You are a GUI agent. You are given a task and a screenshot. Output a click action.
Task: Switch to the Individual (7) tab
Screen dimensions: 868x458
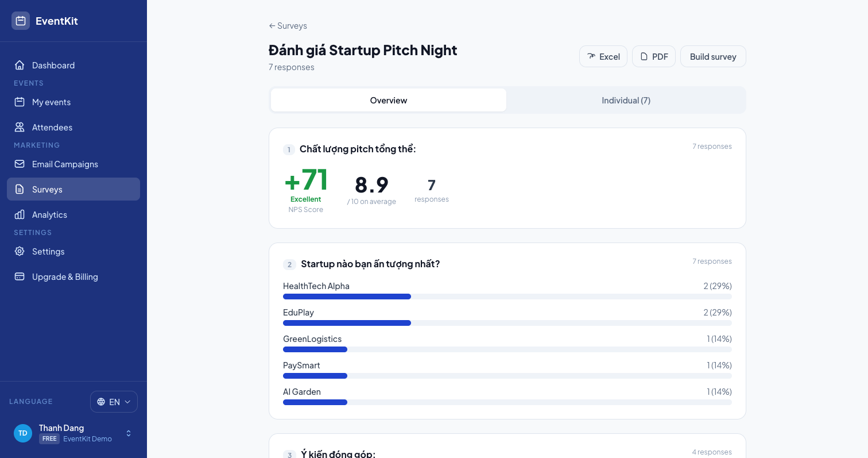[x=626, y=100]
